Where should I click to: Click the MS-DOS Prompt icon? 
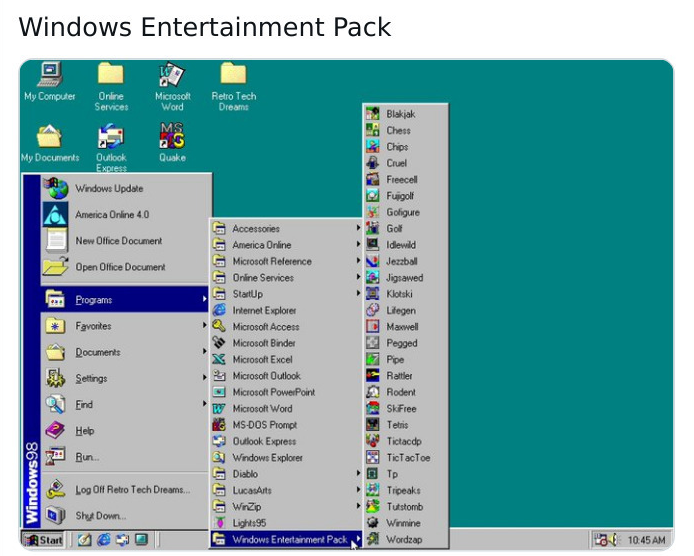[219, 425]
